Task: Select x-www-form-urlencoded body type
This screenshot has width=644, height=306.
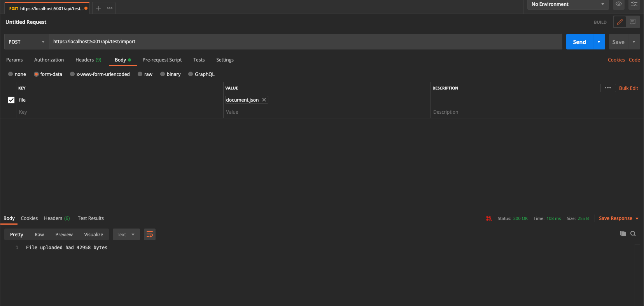Action: (x=100, y=74)
